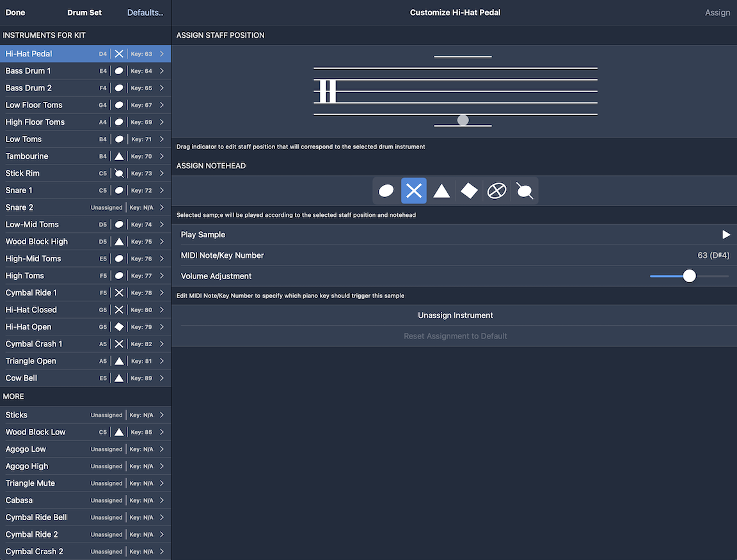Open High-Mid Toms row chevron
737x560 pixels.
pos(162,259)
